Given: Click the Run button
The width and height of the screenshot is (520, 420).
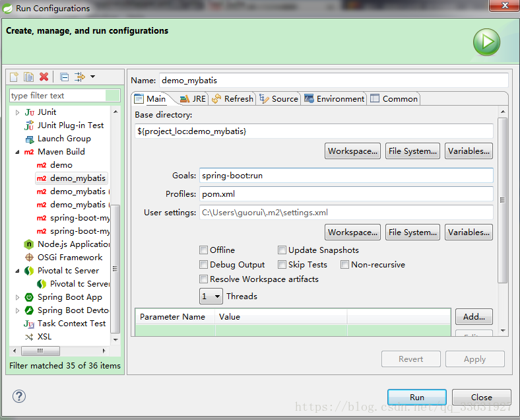Looking at the screenshot, I should 417,397.
